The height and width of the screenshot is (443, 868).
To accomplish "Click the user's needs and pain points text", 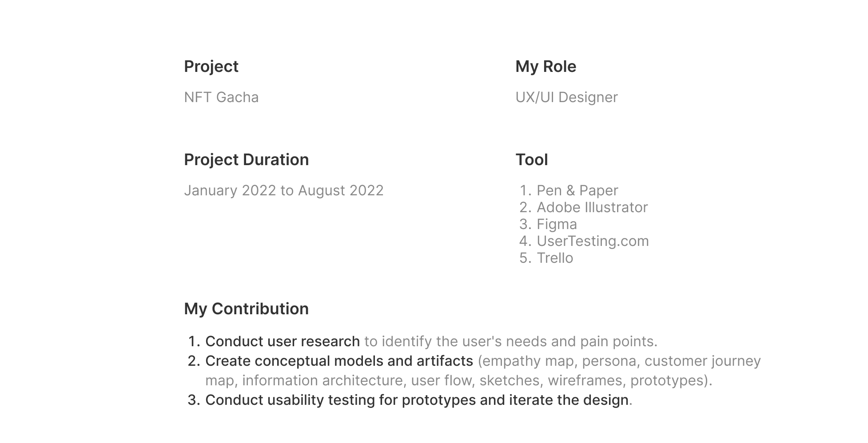I will click(x=546, y=341).
